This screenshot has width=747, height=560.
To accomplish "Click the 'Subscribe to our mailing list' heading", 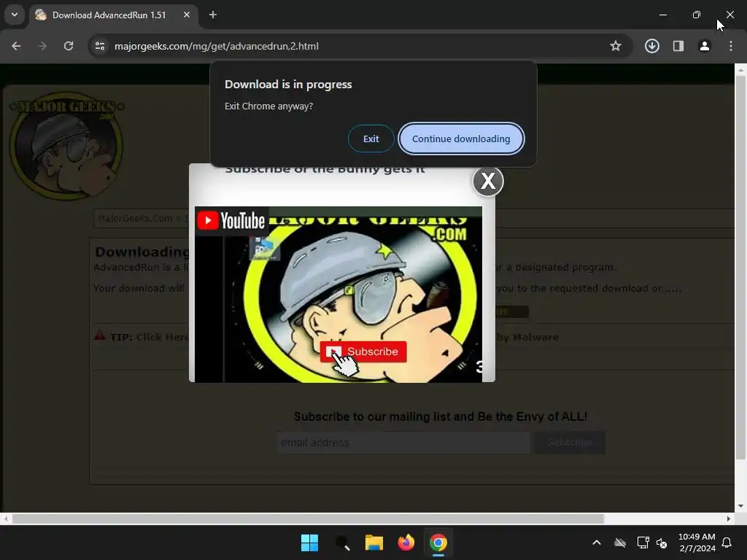I will 440,416.
